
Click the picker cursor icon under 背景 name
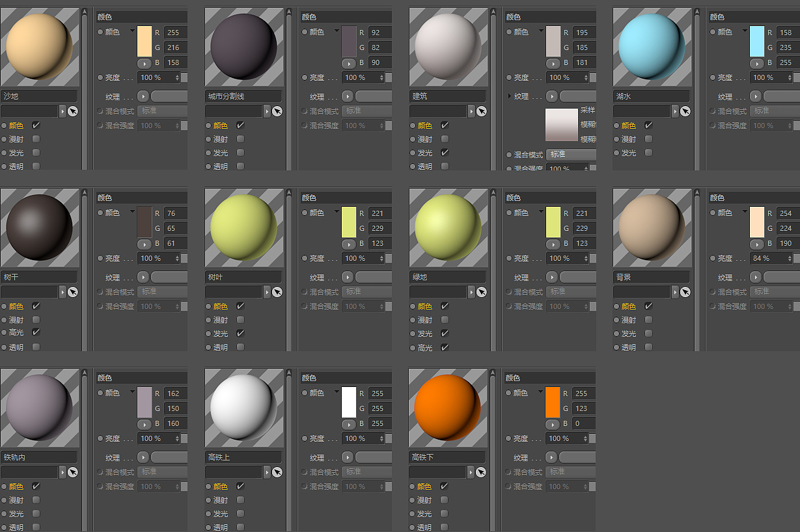pos(685,292)
